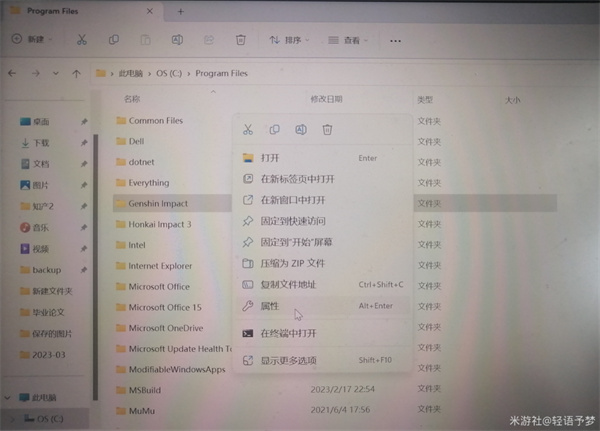This screenshot has width=600, height=431.
Task: Open the 新建 dropdown in the toolbar
Action: click(32, 39)
